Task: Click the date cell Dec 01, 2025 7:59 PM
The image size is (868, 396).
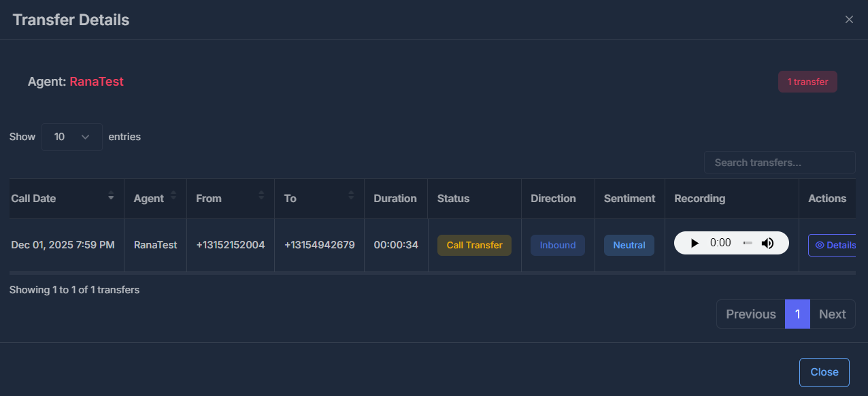Action: (x=63, y=245)
